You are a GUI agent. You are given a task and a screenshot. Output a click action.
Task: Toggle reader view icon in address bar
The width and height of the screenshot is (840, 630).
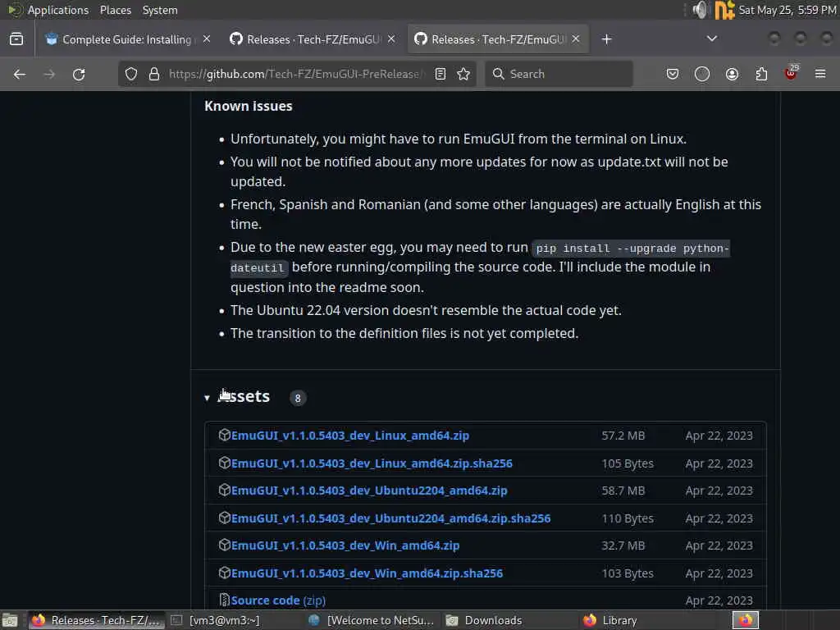tap(441, 74)
